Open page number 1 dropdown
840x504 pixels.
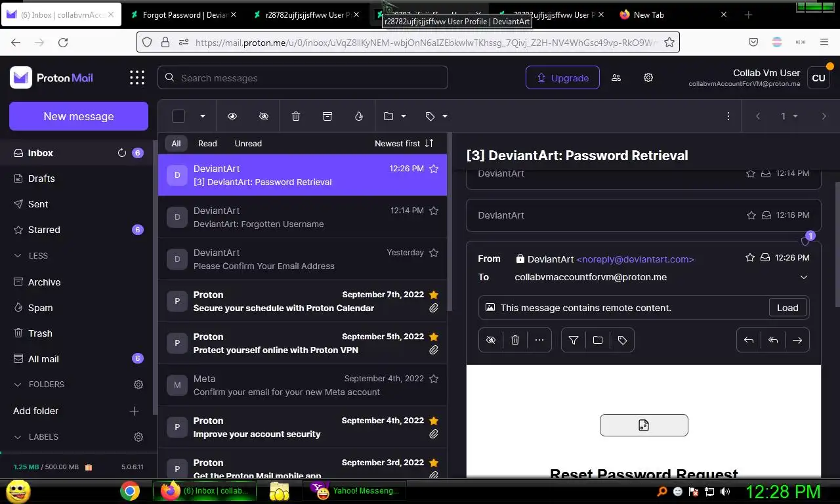pyautogui.click(x=789, y=116)
